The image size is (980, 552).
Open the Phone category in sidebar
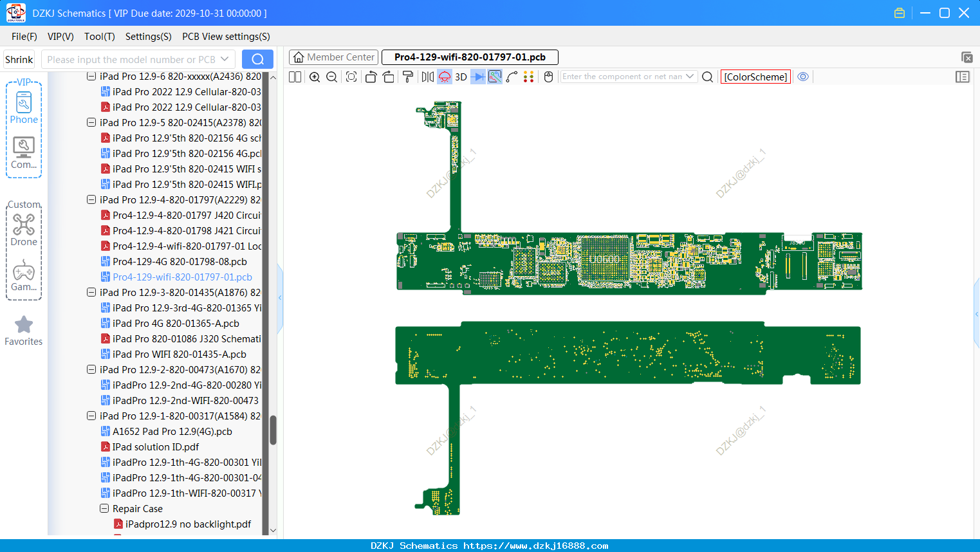(24, 107)
